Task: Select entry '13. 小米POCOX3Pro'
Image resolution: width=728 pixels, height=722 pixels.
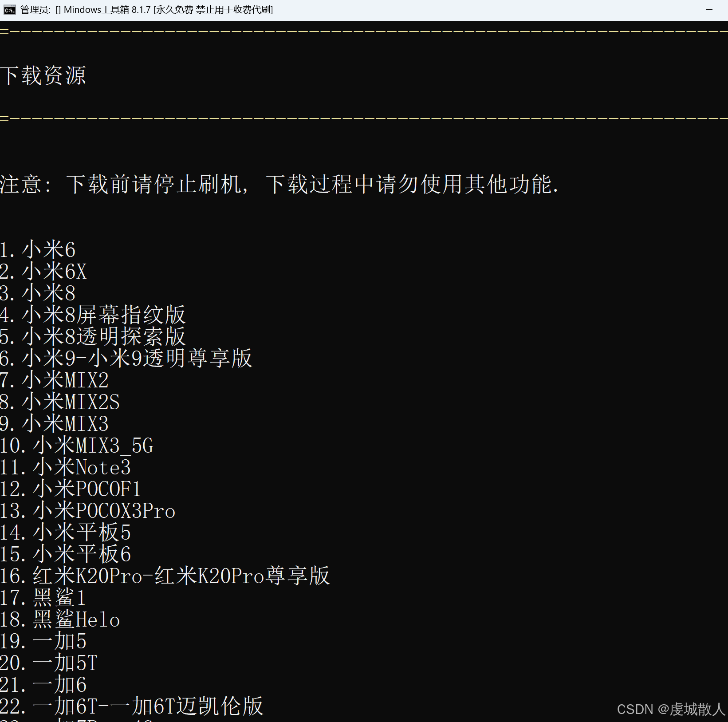Action: [x=88, y=510]
